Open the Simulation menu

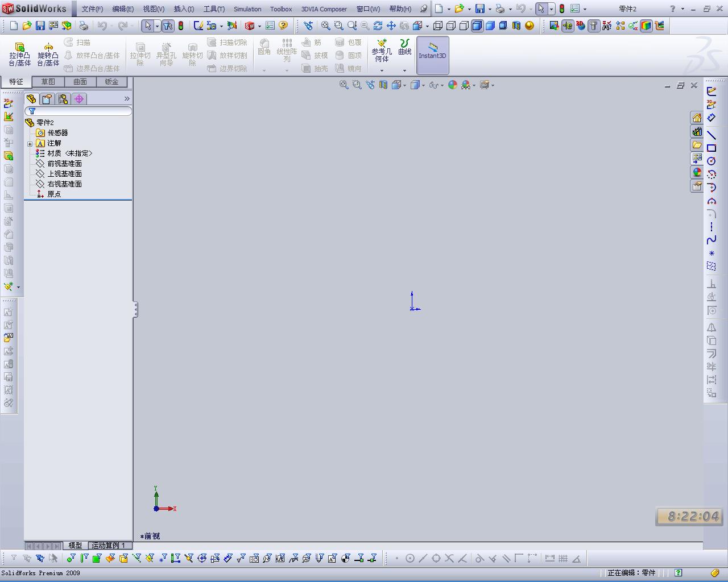(247, 9)
